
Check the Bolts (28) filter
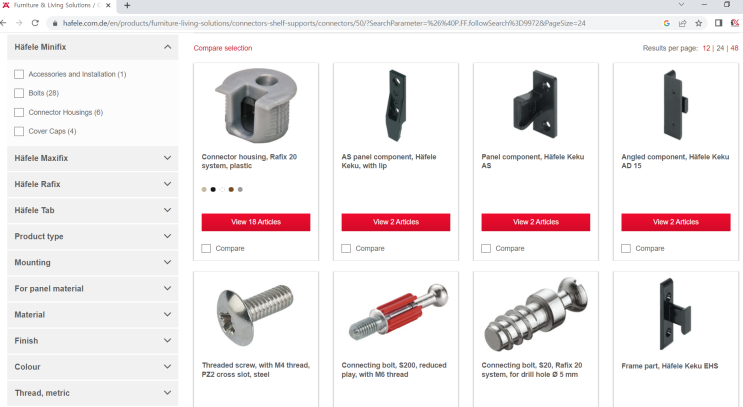point(19,93)
